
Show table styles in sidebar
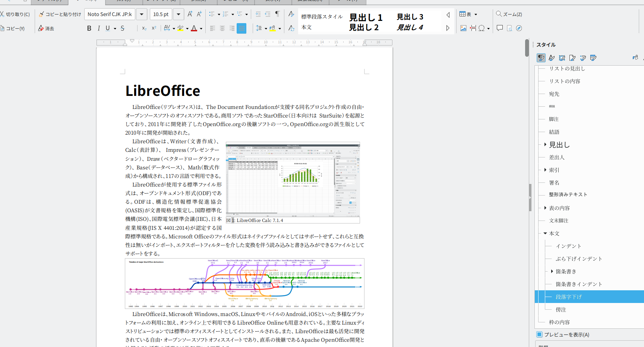(593, 58)
